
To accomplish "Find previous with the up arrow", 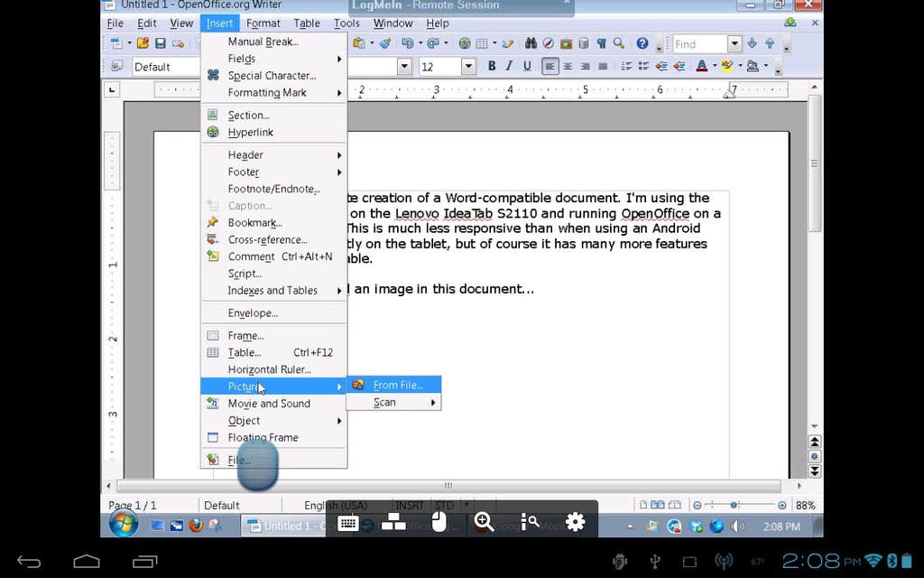I will click(x=770, y=43).
